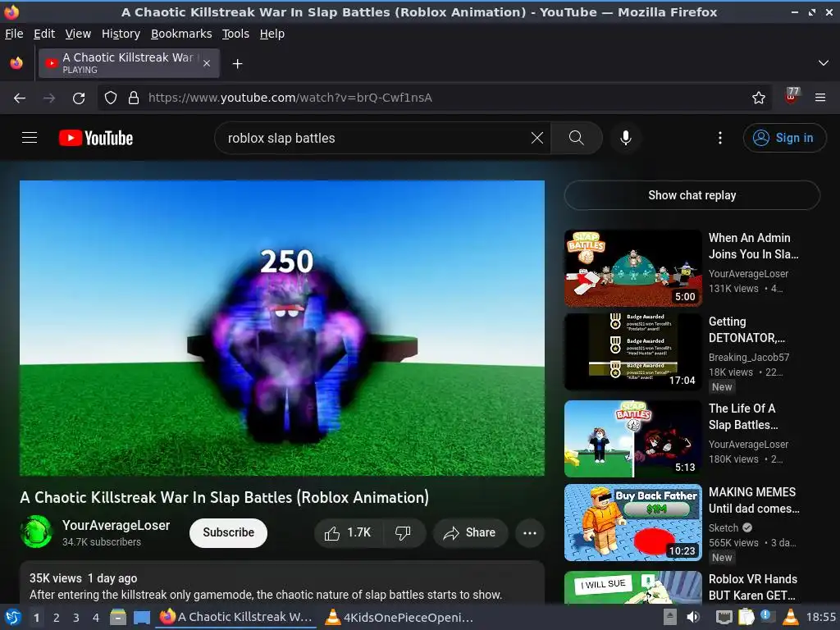Go back with the browser back arrow

(x=20, y=98)
